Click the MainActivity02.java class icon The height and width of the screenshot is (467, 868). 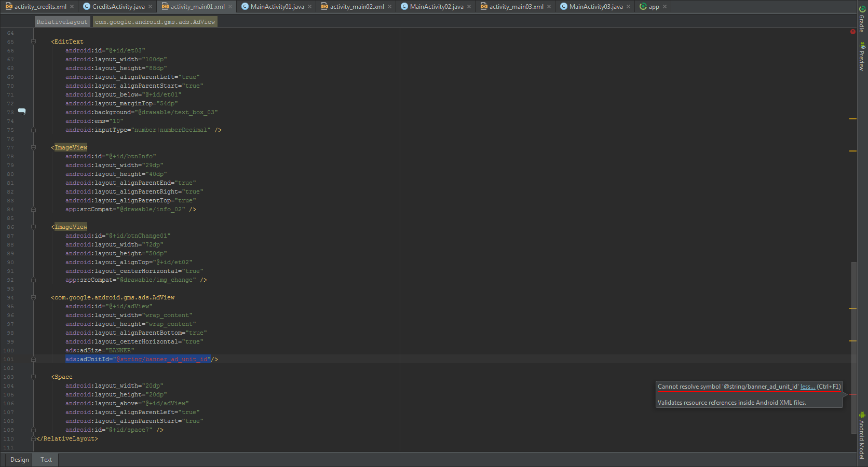tap(404, 7)
